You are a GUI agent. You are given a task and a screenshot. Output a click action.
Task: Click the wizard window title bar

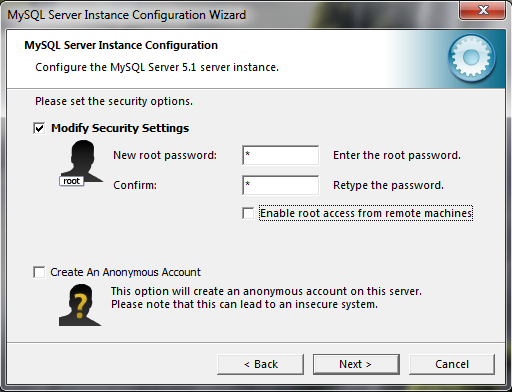tap(230, 15)
